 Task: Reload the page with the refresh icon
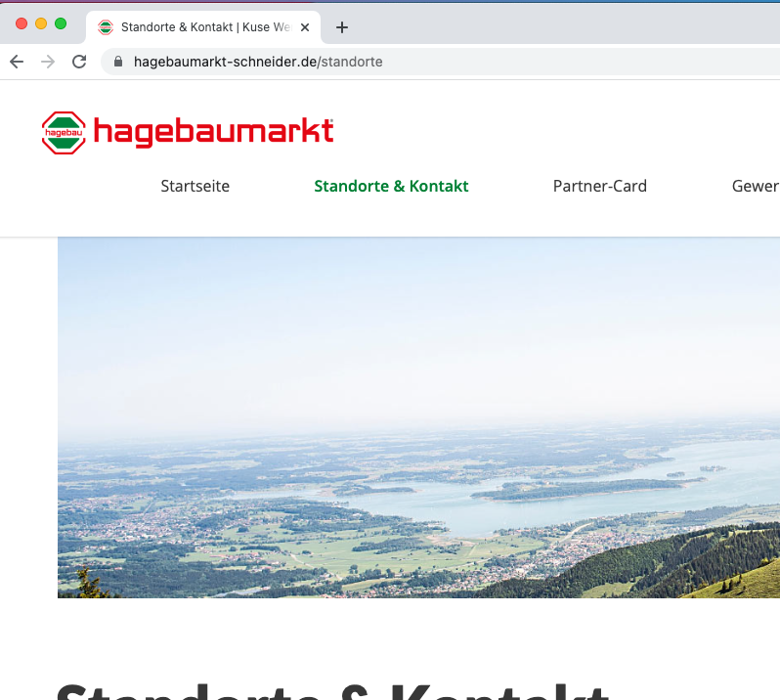pos(79,62)
